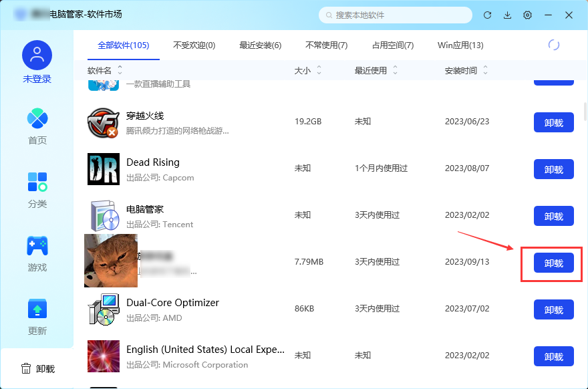Viewport: 588px width, 389px height.
Task: Click the 穿越火线 app icon
Action: tap(104, 122)
